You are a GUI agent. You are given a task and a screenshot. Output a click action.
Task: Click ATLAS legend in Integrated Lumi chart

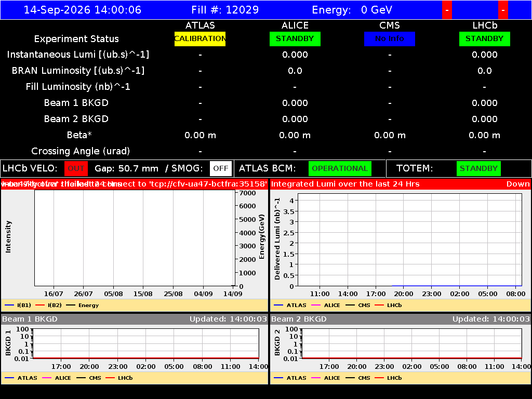tap(290, 305)
